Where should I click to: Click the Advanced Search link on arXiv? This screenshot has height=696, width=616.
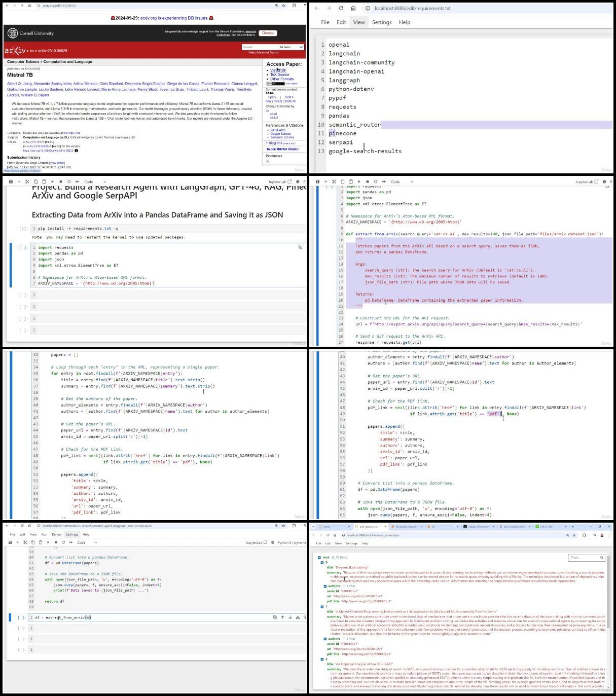(x=267, y=52)
